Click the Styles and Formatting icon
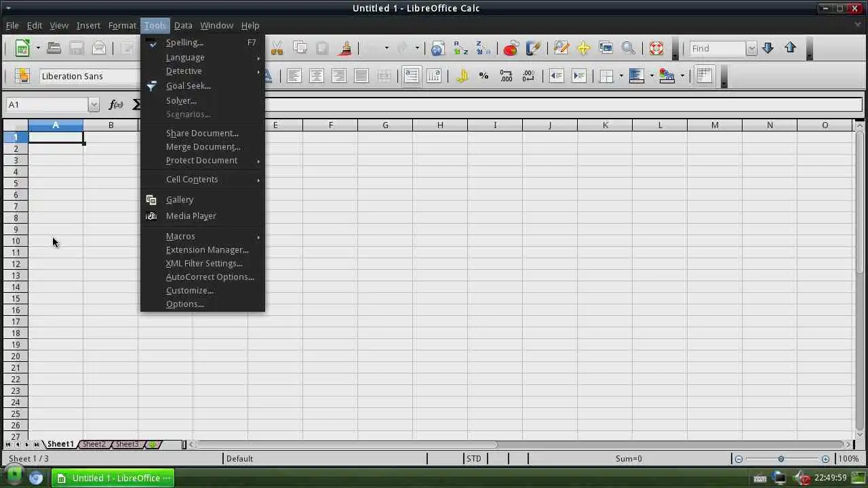The height and width of the screenshot is (488, 868). (x=22, y=76)
